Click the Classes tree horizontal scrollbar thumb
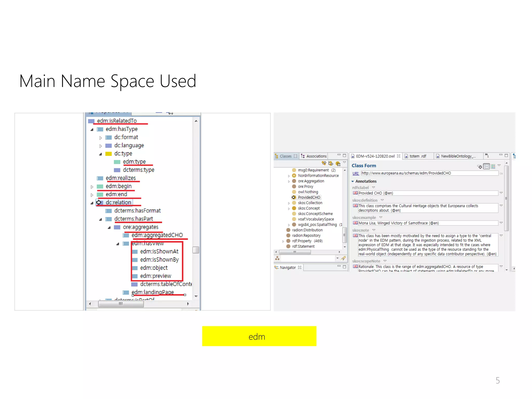This screenshot has width=532, height=399. (295, 252)
